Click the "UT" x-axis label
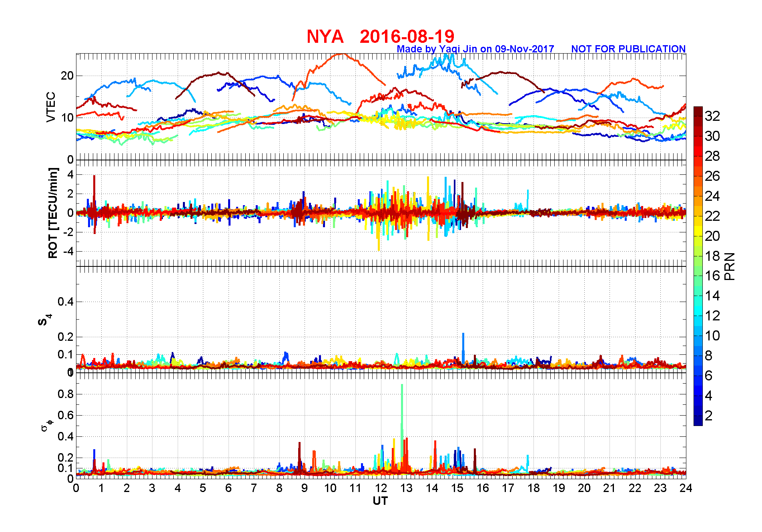The height and width of the screenshot is (532, 762). pyautogui.click(x=380, y=501)
